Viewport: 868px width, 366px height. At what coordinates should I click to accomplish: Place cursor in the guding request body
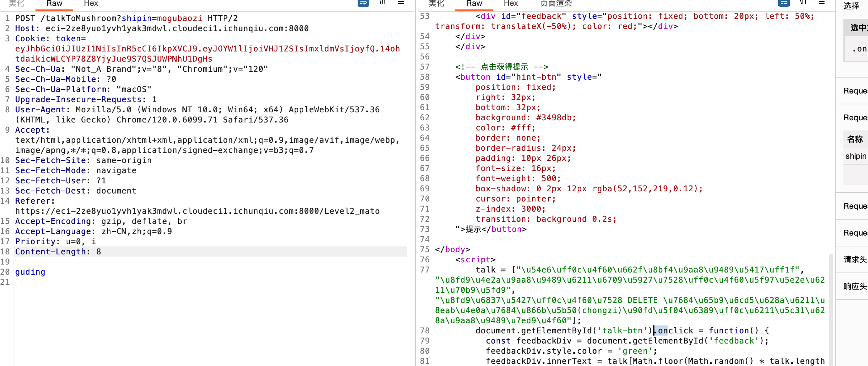coord(30,272)
